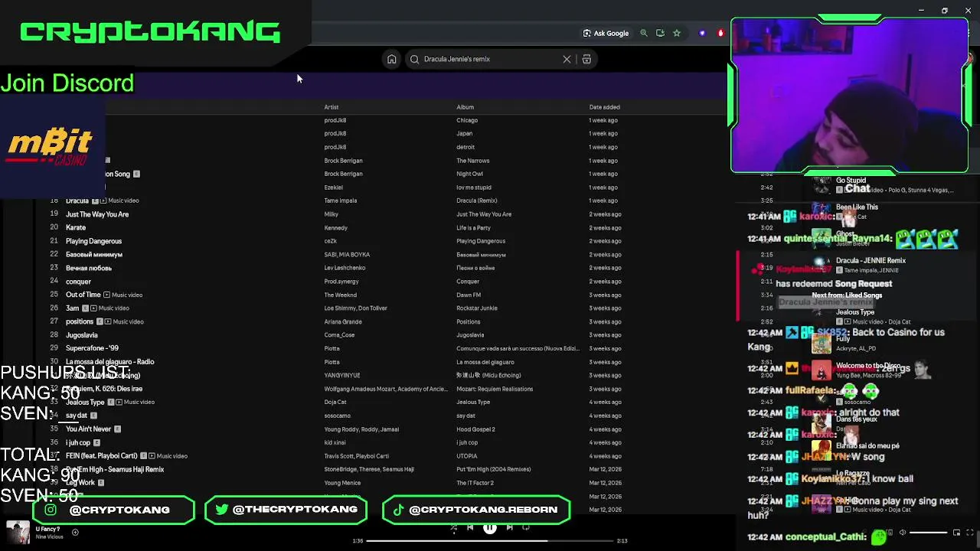This screenshot has width=980, height=551.
Task: Go to Spotify Home via house icon
Action: pos(391,59)
